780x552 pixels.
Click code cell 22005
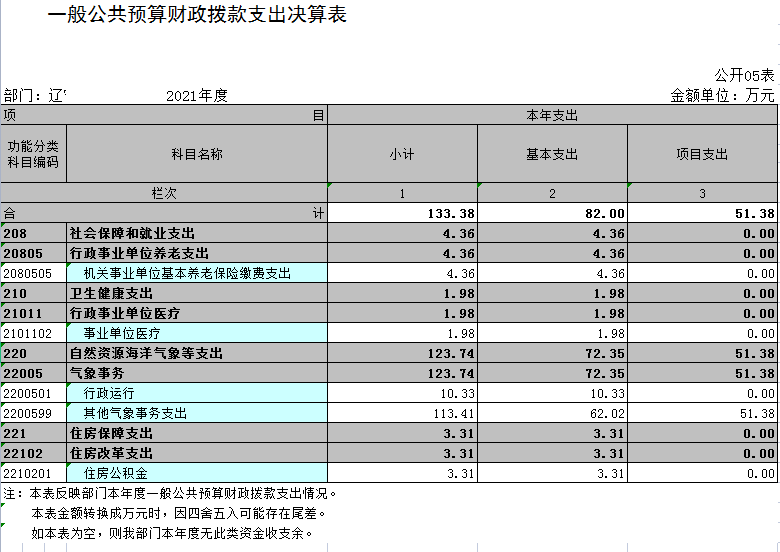(x=33, y=373)
